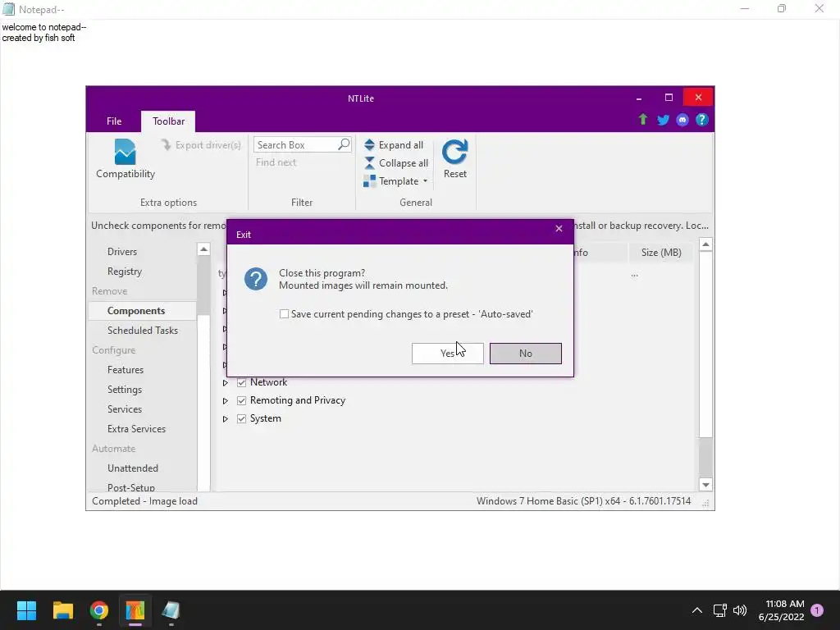Image resolution: width=840 pixels, height=630 pixels.
Task: Open the blue Help question icon
Action: point(702,120)
